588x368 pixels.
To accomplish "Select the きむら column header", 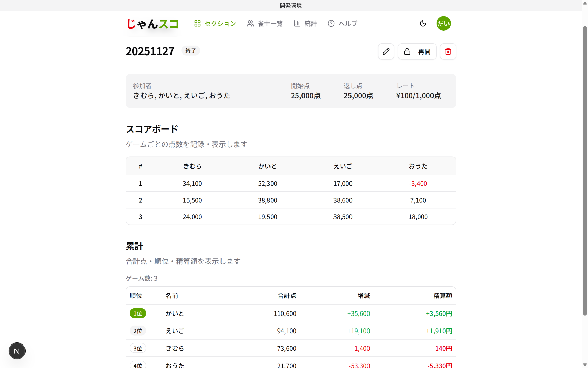I will (192, 166).
